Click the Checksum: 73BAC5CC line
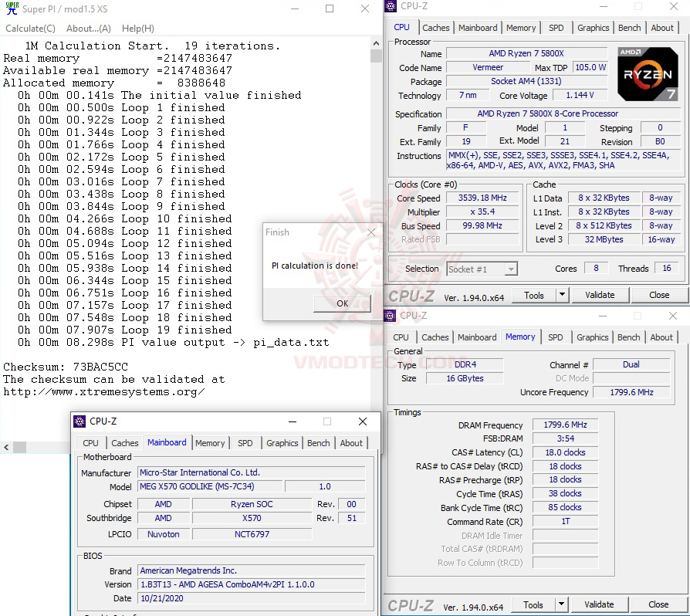Viewport: 690px width, 616px height. point(66,367)
